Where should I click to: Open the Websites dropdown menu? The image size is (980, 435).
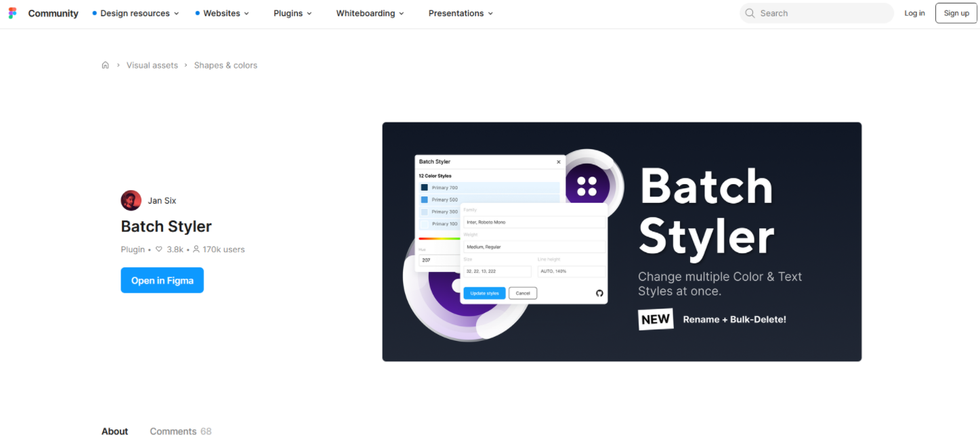click(222, 14)
